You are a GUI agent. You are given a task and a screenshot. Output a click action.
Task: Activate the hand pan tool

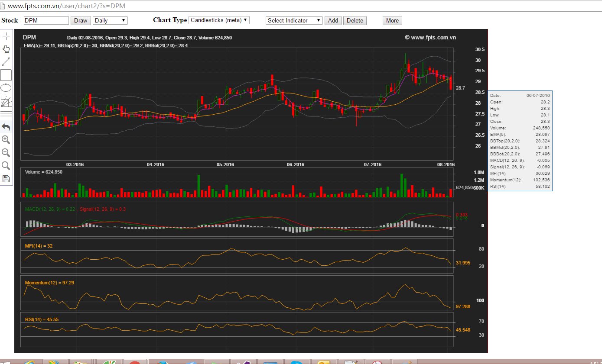6,48
